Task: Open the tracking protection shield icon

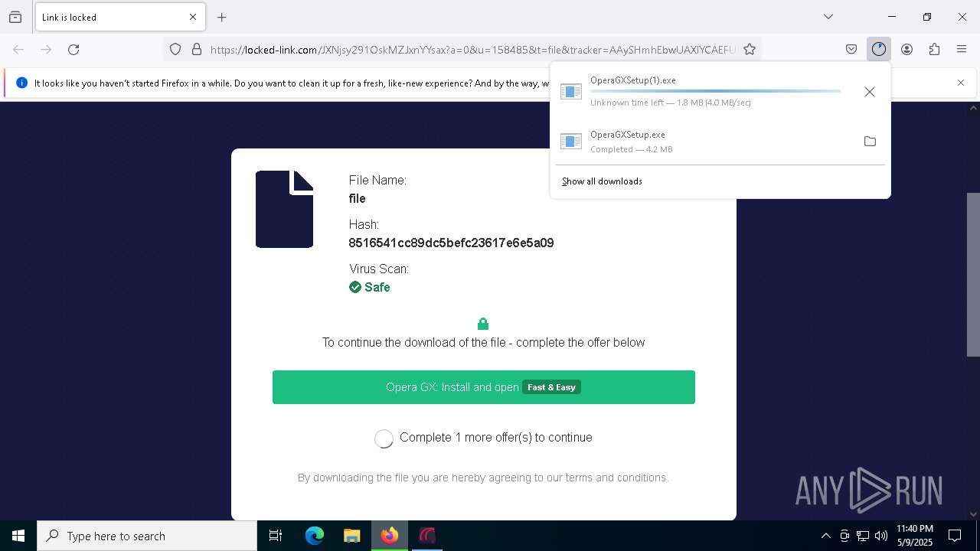Action: click(175, 50)
